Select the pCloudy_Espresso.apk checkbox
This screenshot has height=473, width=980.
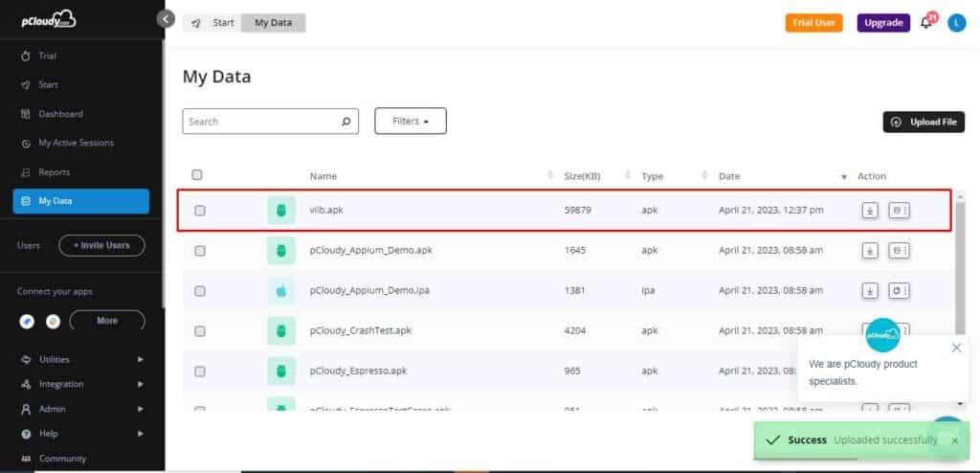coord(199,371)
